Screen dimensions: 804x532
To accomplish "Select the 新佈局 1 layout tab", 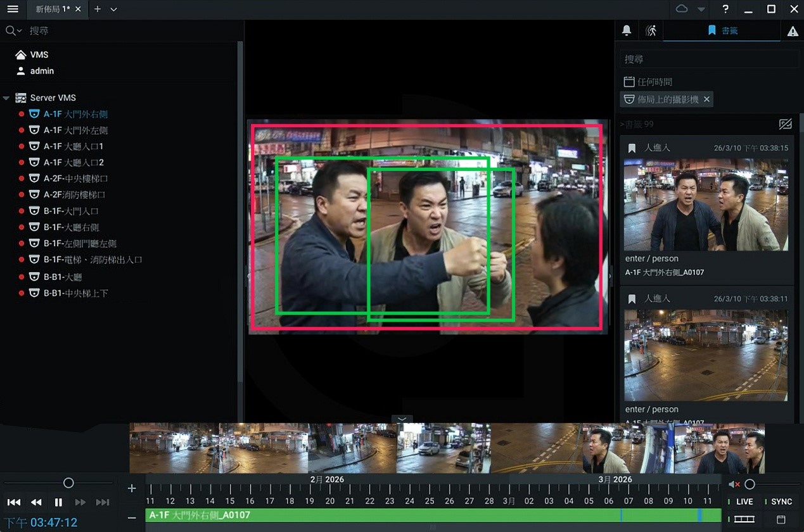I will tap(53, 9).
